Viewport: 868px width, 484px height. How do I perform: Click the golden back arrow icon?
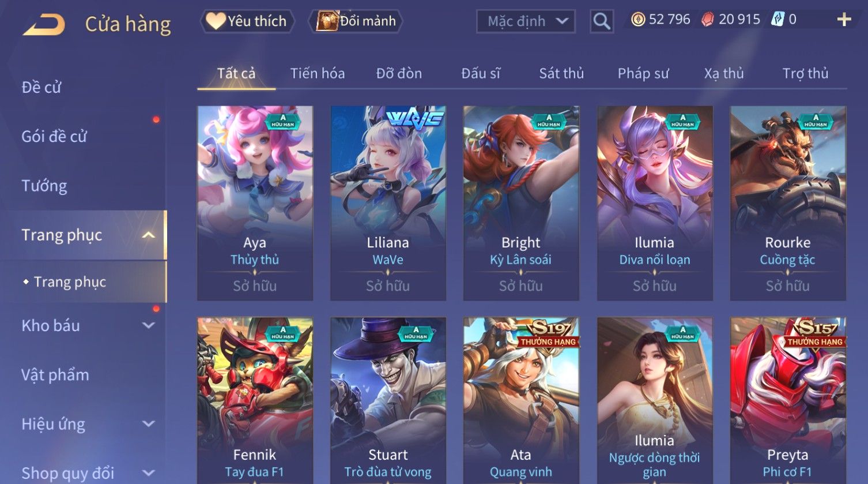pyautogui.click(x=44, y=25)
